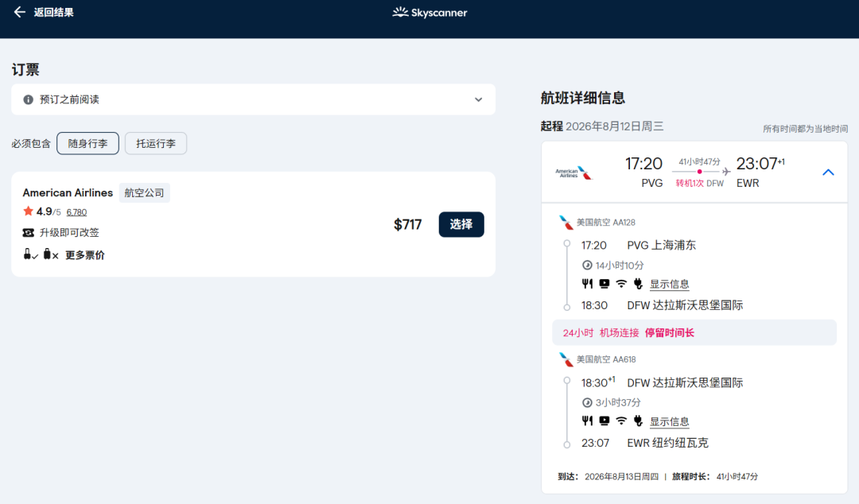Click the back arrow icon in header

pyautogui.click(x=20, y=12)
